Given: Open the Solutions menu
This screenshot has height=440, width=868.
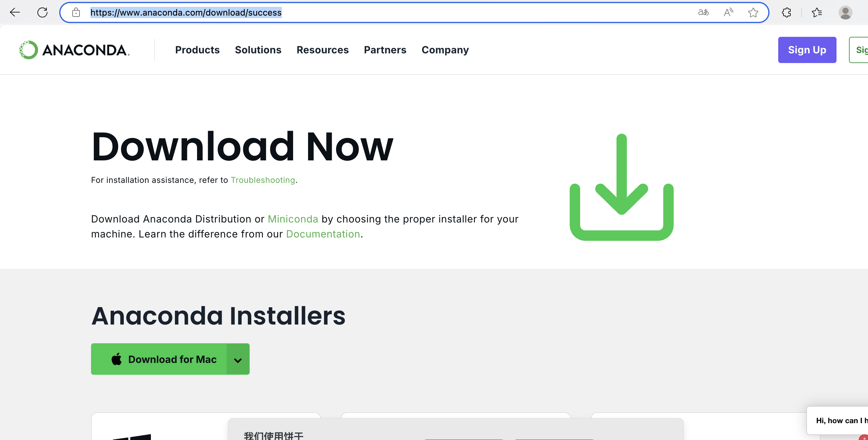Looking at the screenshot, I should coord(258,50).
